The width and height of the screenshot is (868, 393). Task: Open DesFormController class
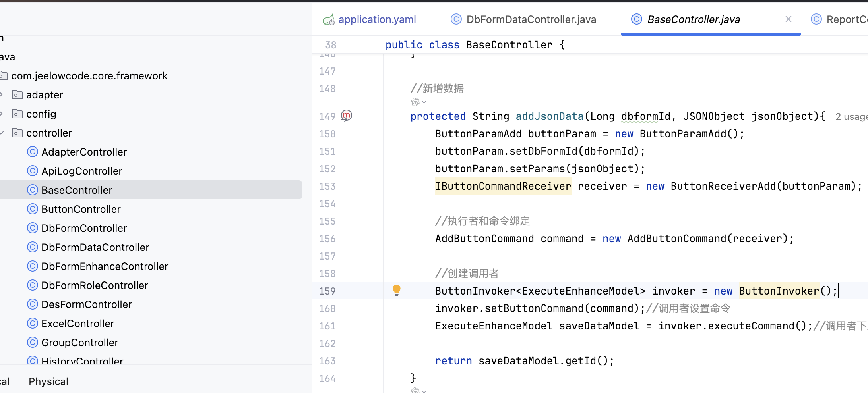(x=86, y=304)
